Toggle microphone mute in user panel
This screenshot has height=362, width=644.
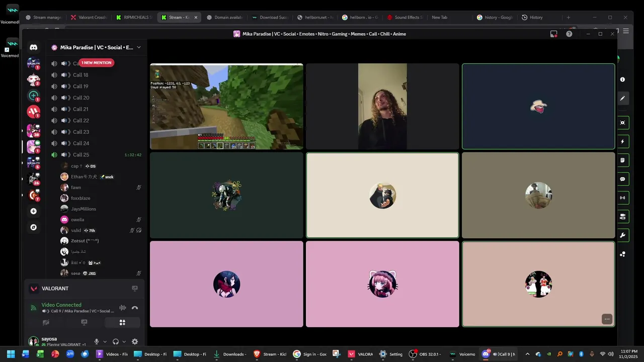97,341
